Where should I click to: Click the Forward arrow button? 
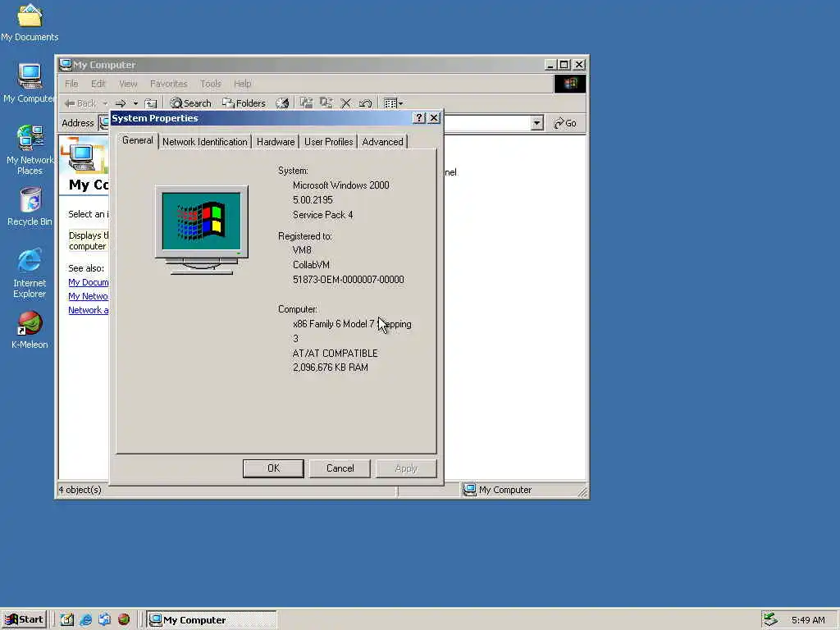pos(121,103)
